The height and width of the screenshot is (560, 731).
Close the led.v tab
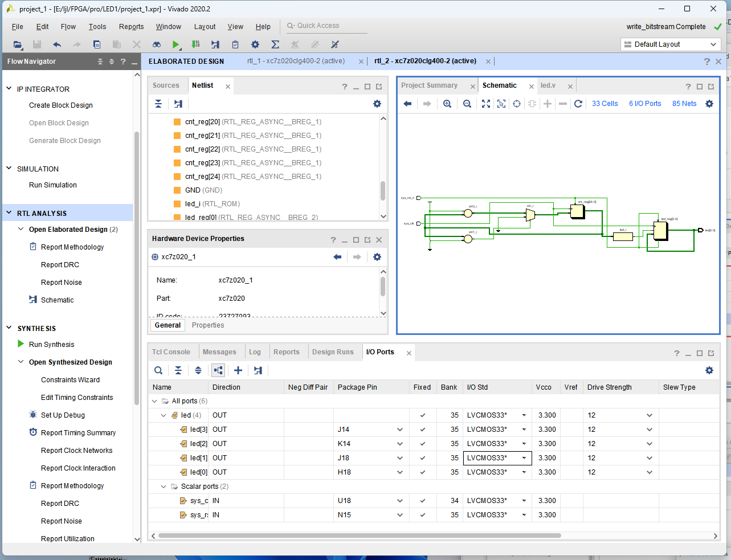pyautogui.click(x=571, y=87)
